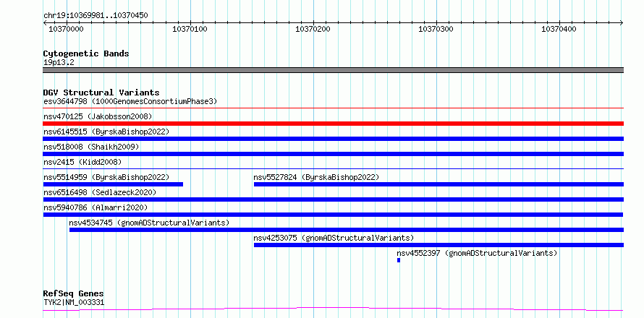
Task: Open variant nsv6145515 (ByrskaBishop2022) label
Action: point(106,132)
